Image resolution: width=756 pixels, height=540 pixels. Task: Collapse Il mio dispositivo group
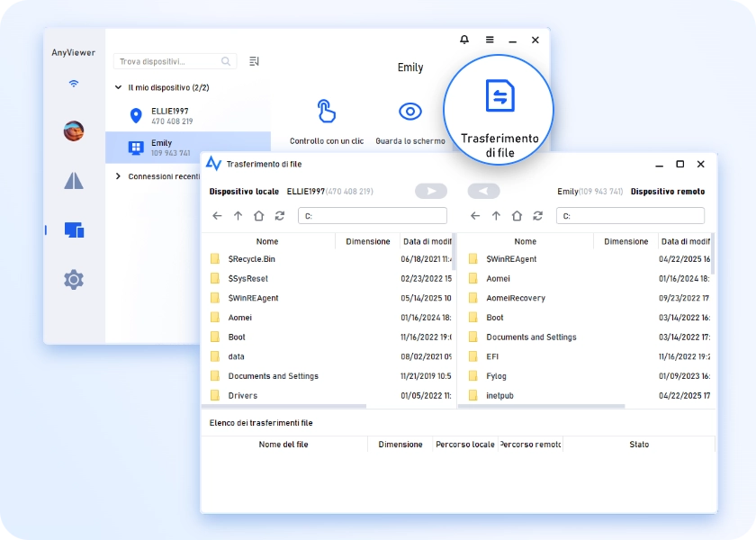click(x=119, y=88)
